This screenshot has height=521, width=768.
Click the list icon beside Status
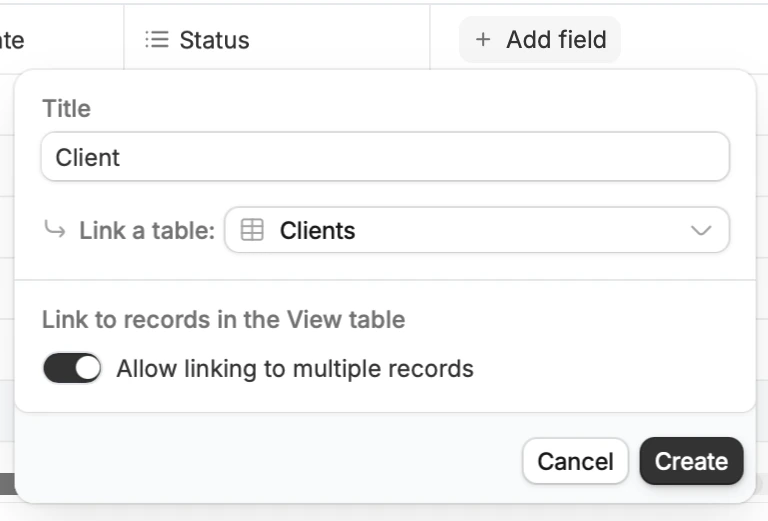tap(157, 40)
